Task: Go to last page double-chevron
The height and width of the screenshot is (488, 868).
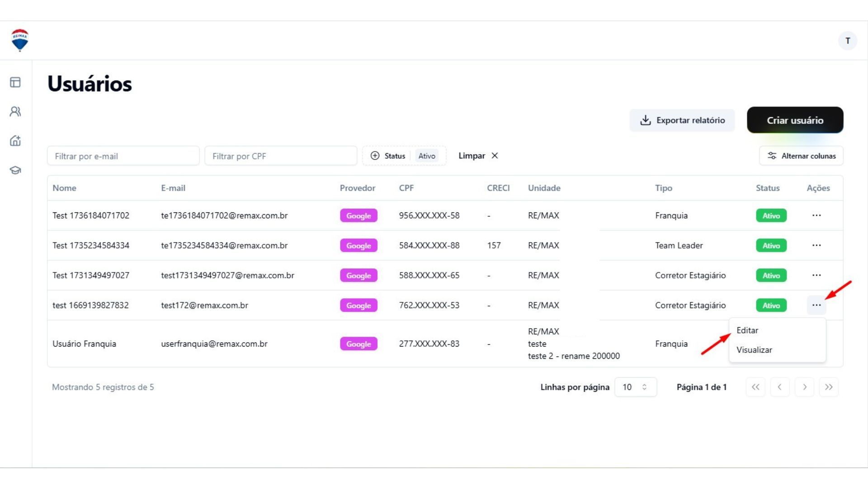Action: pyautogui.click(x=829, y=387)
